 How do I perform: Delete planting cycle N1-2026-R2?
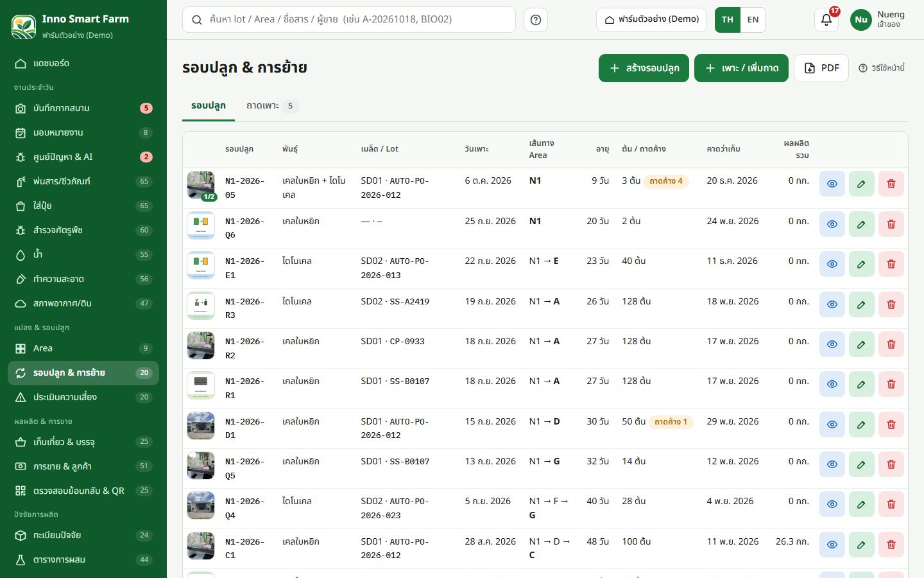click(x=891, y=344)
